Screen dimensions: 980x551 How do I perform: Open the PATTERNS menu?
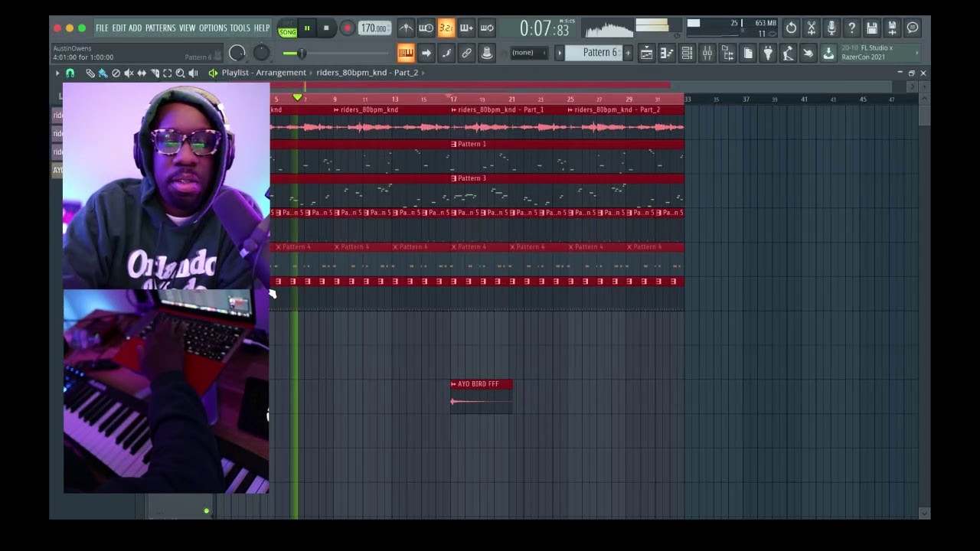click(x=160, y=28)
